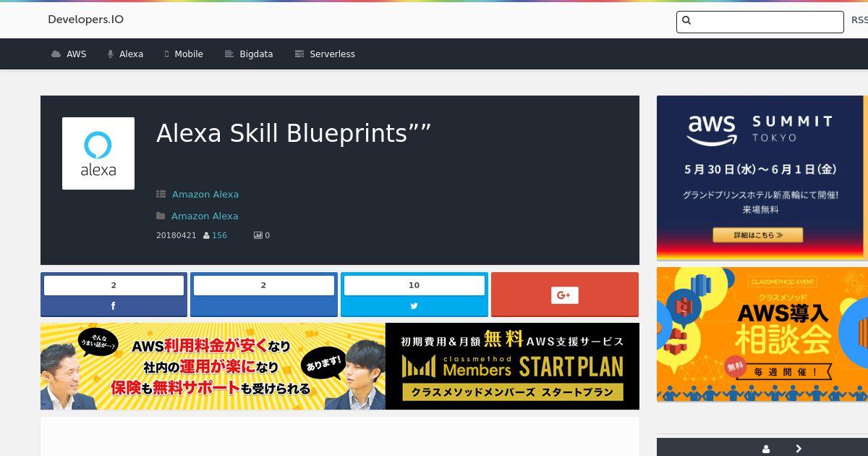Click the phone icon beside Mobile
Screen dimensions: 868x456
(166, 54)
